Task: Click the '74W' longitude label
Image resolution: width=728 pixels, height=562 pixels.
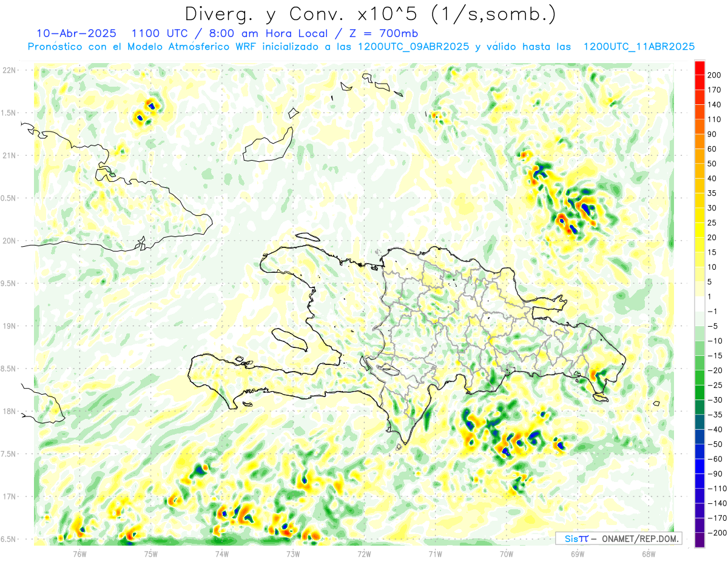Action: [221, 553]
